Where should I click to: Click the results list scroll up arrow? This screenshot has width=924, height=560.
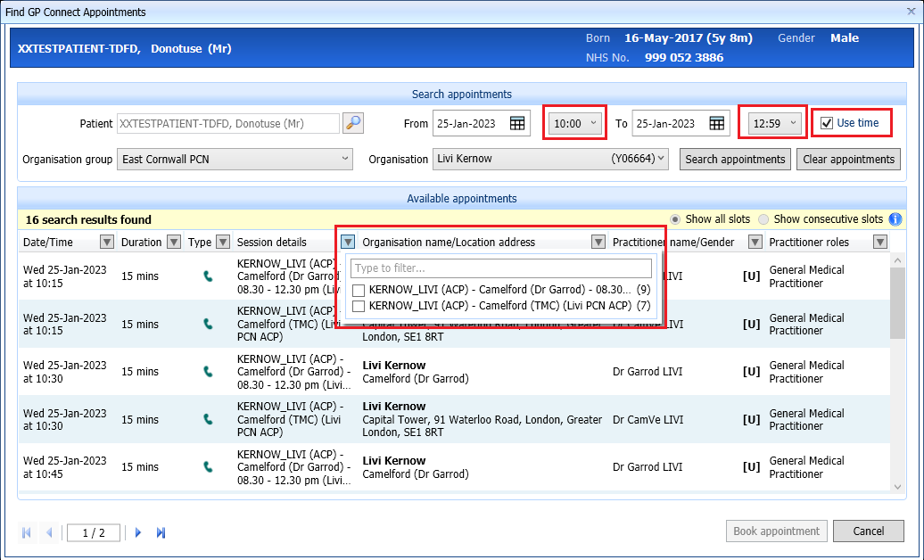point(897,260)
